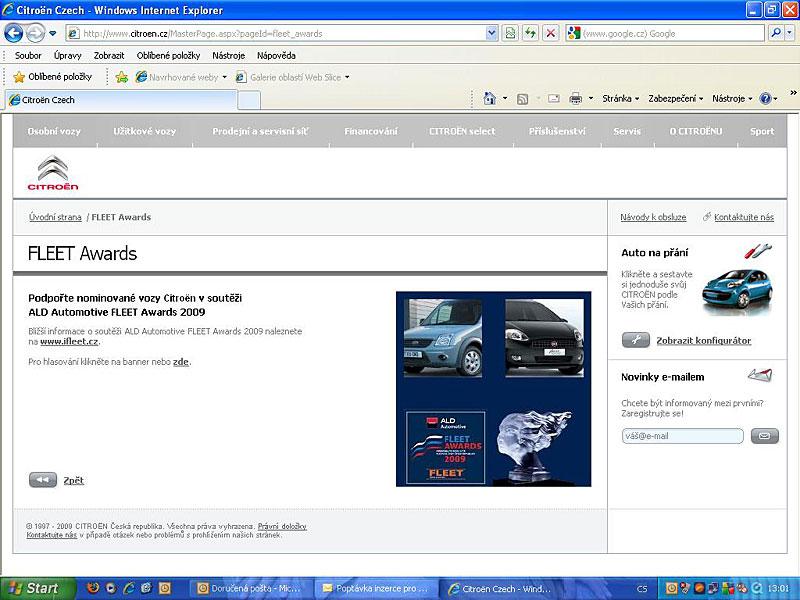This screenshot has width=800, height=600.
Task: Click the Citroën logo
Action: pyautogui.click(x=53, y=172)
